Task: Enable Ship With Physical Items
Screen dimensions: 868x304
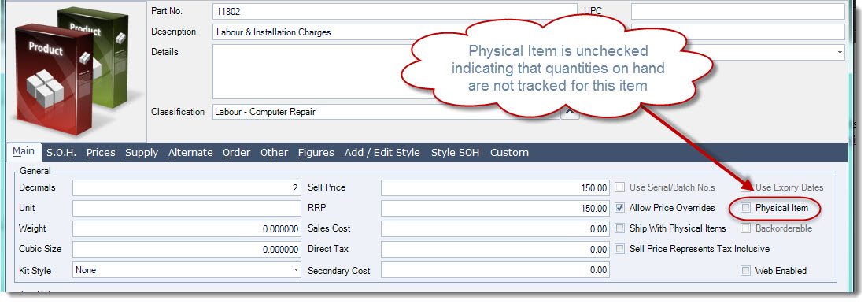Action: click(620, 228)
